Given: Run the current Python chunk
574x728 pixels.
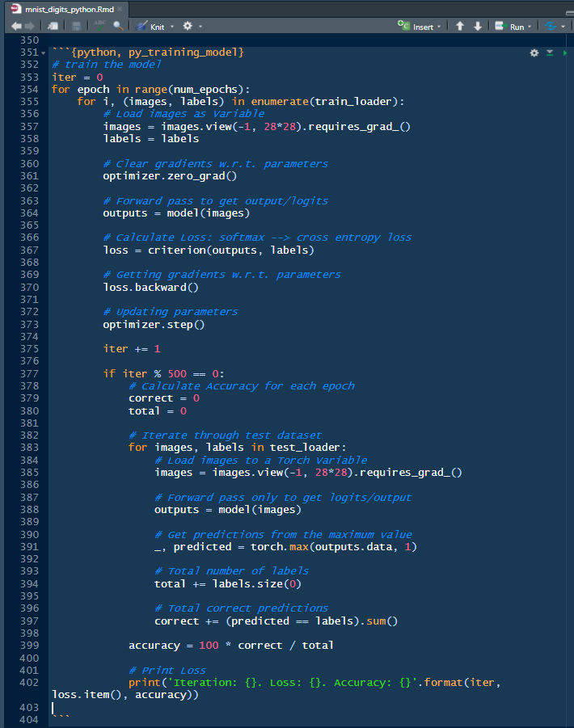Looking at the screenshot, I should point(564,53).
